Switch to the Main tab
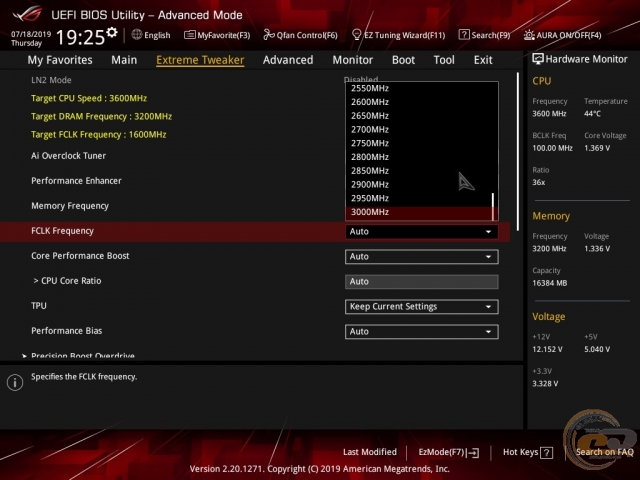Screen dimensions: 640x480 point(124,60)
